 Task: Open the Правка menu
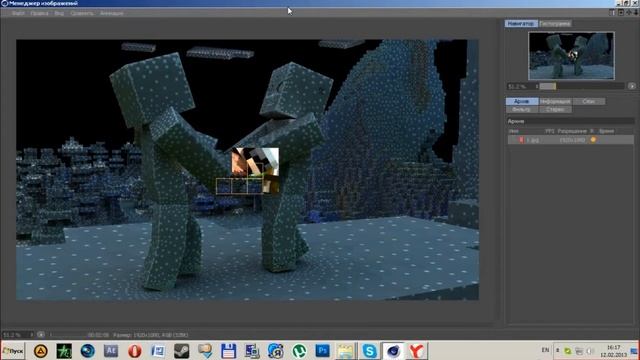39,13
